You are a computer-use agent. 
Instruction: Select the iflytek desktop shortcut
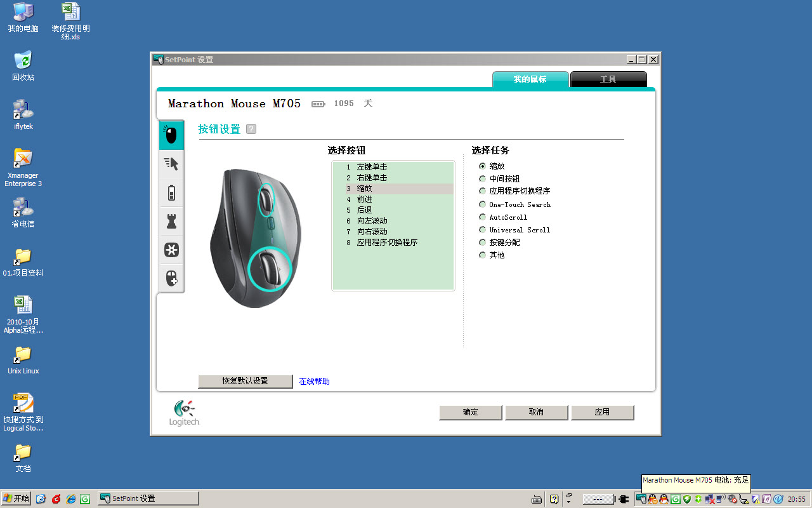[23, 114]
